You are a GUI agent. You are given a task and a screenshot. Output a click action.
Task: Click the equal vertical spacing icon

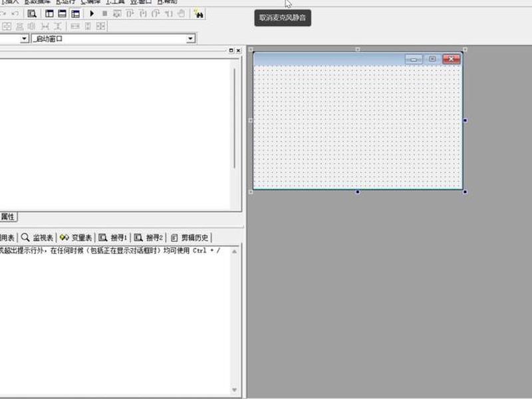pyautogui.click(x=58, y=27)
